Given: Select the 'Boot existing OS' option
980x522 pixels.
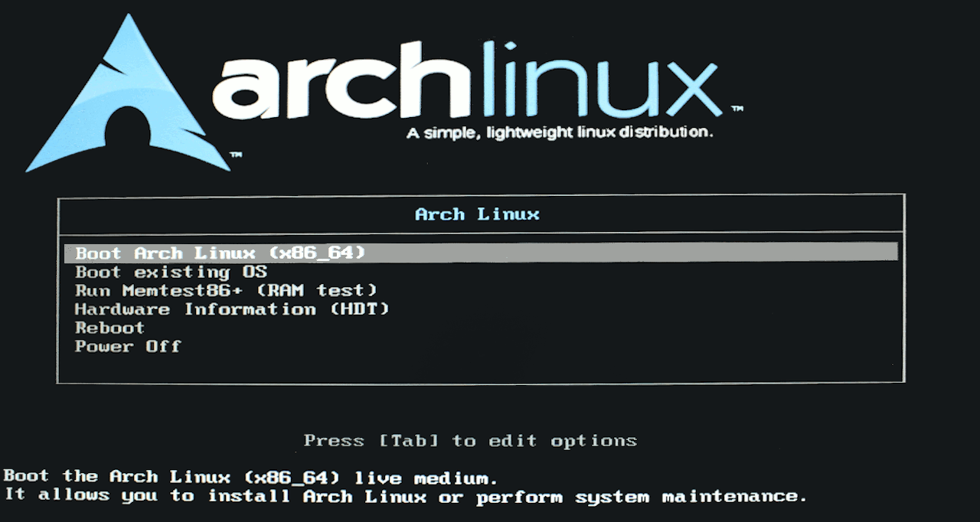Looking at the screenshot, I should [x=170, y=272].
